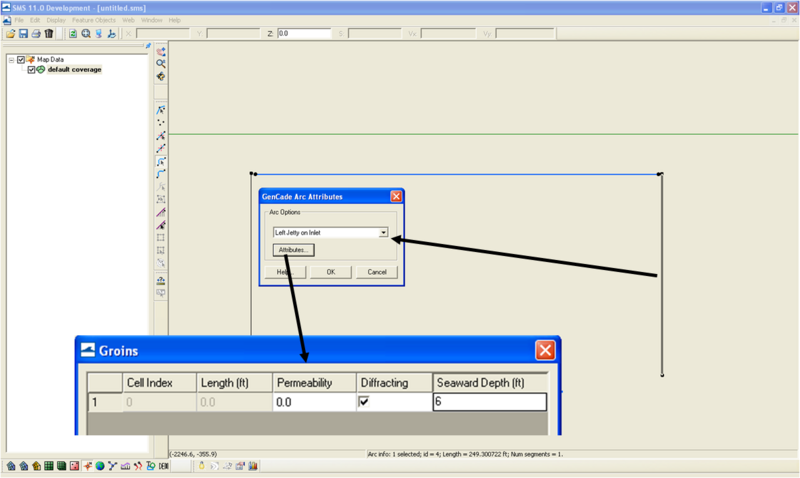Viewport: 800px width, 478px height.
Task: Click OK in GenCade Arc Attributes dialog
Action: 331,272
